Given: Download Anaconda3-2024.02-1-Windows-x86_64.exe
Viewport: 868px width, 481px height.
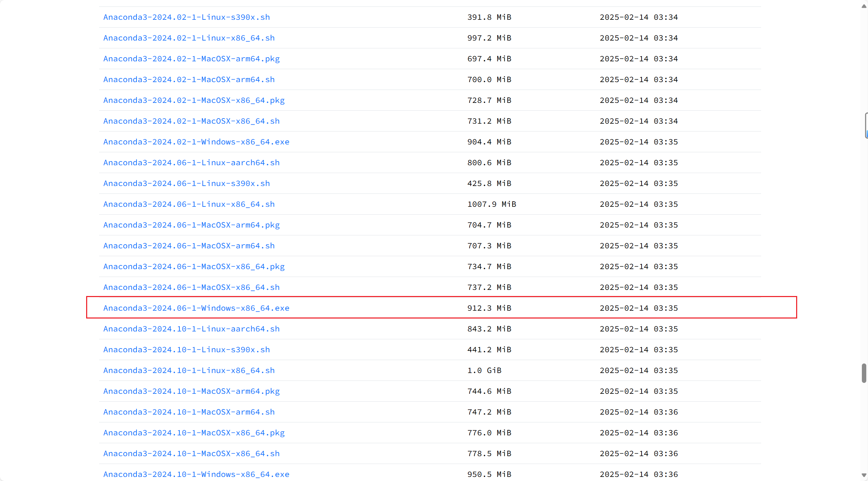Looking at the screenshot, I should coord(196,142).
